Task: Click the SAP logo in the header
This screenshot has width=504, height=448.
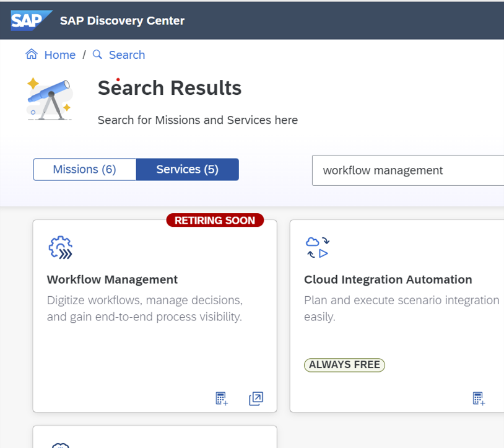Action: click(31, 20)
